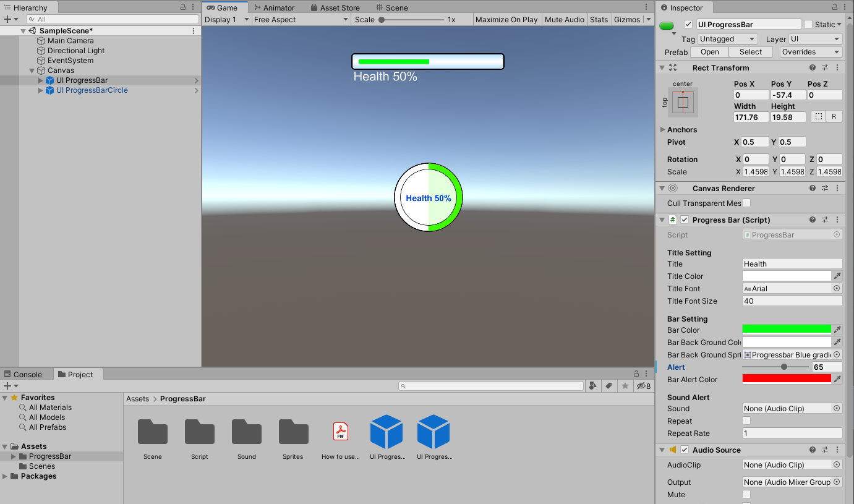Open Audio Source preset icon
Image resolution: width=854 pixels, height=504 pixels.
tap(825, 450)
